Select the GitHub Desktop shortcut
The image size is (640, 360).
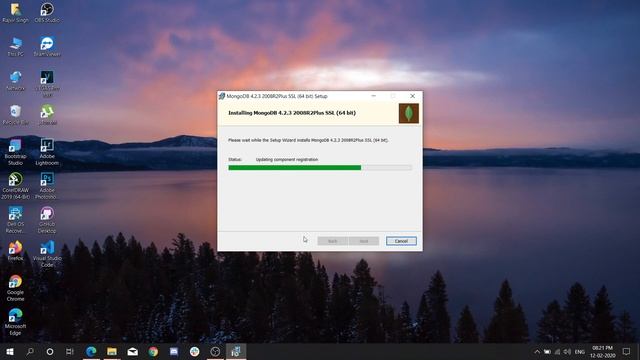pos(47,220)
